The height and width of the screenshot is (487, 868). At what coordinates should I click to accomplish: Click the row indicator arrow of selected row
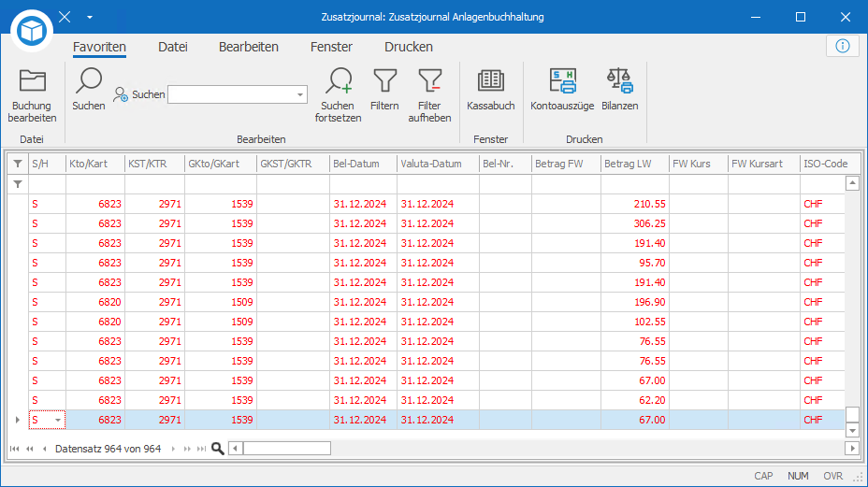click(x=17, y=420)
